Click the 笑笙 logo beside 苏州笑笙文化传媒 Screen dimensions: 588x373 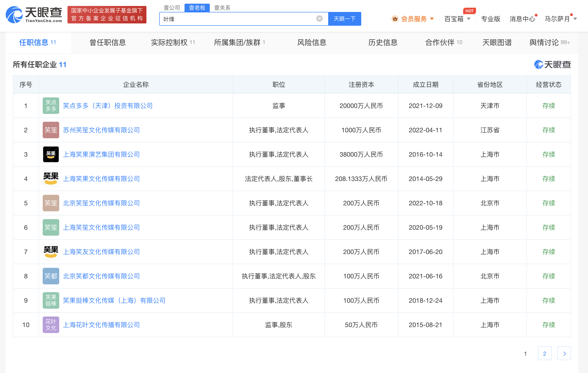pyautogui.click(x=50, y=130)
